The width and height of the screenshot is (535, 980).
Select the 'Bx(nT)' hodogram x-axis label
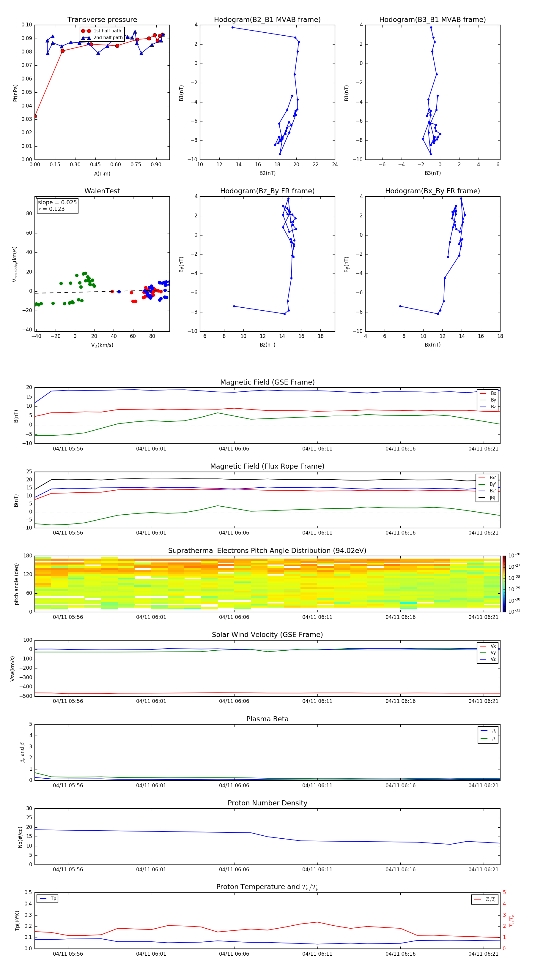coord(432,345)
